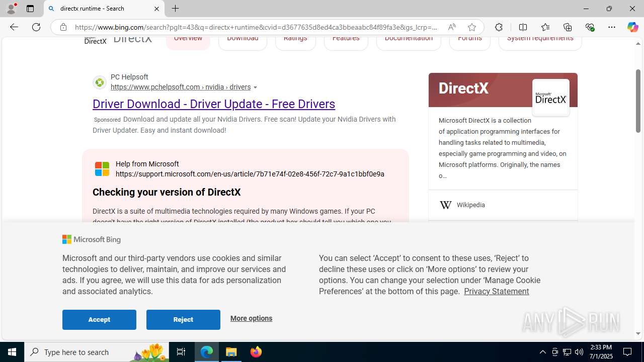This screenshot has width=644, height=362.
Task: Open Task View on taskbar
Action: (181, 352)
